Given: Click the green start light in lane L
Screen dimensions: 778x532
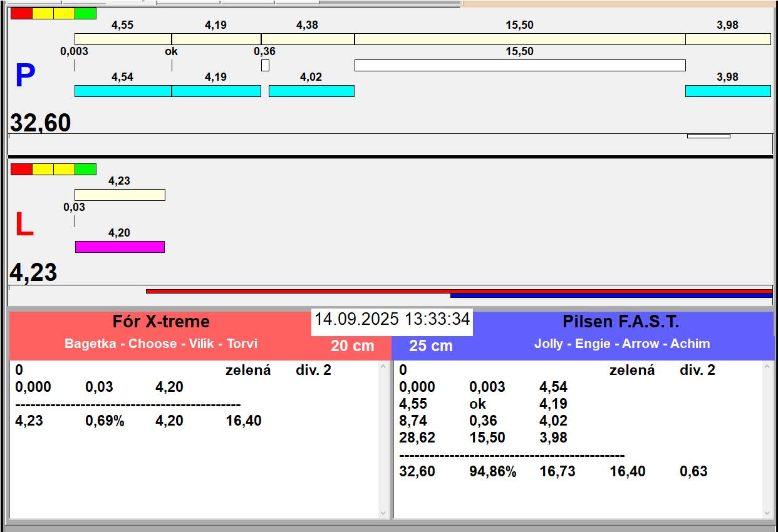Looking at the screenshot, I should [85, 169].
